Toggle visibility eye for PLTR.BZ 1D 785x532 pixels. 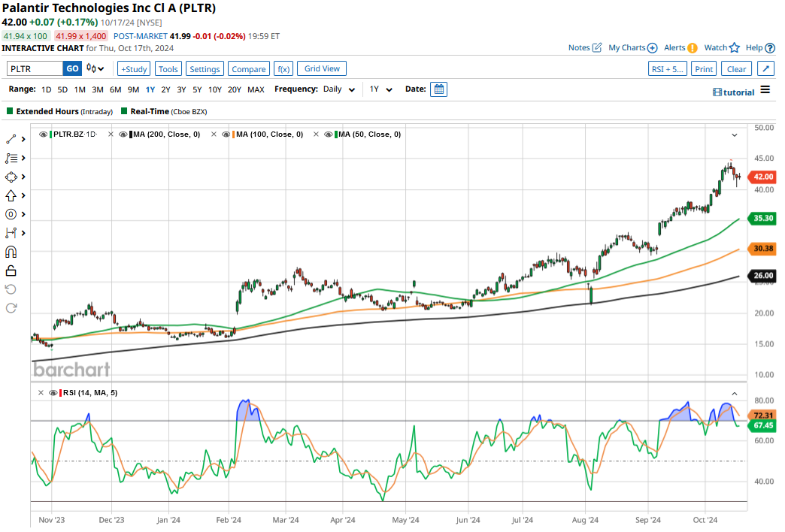click(x=44, y=135)
